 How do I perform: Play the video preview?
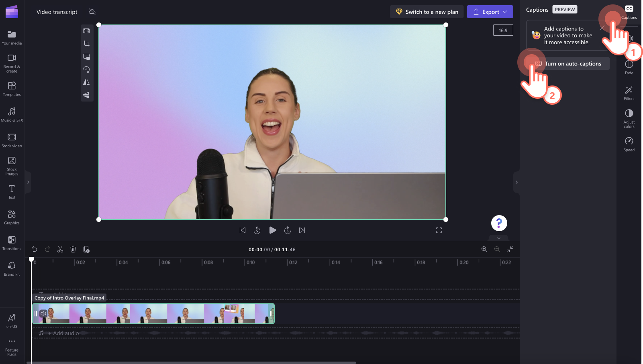[x=273, y=230]
